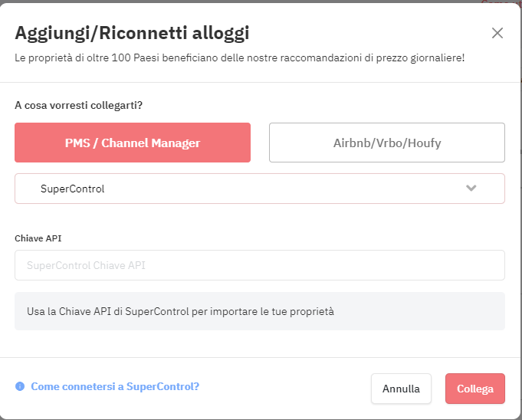
Task: Open the Come connetersi a SuperControl? link
Action: [x=115, y=386]
